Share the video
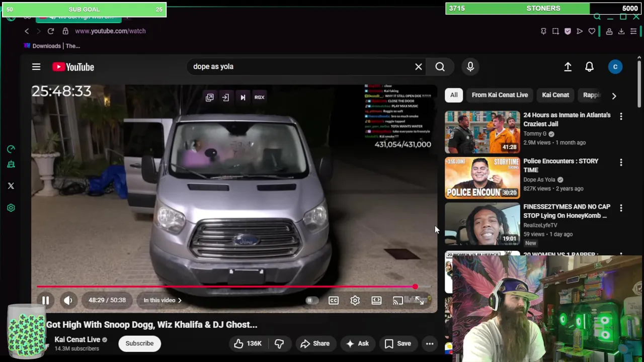 (314, 343)
